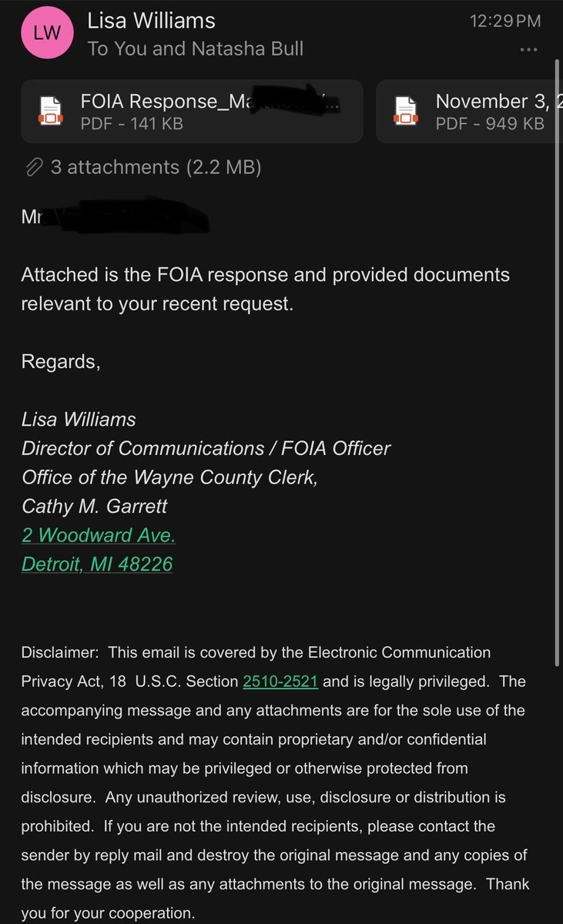Click the "Attached is the FOIA response" paragraph
Image resolution: width=563 pixels, height=924 pixels.
[265, 289]
